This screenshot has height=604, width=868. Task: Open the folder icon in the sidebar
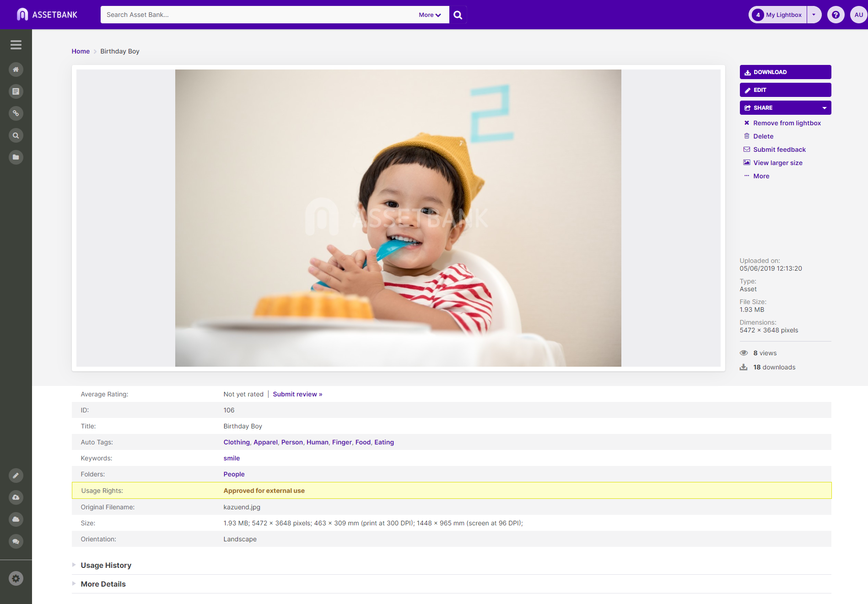pos(16,157)
